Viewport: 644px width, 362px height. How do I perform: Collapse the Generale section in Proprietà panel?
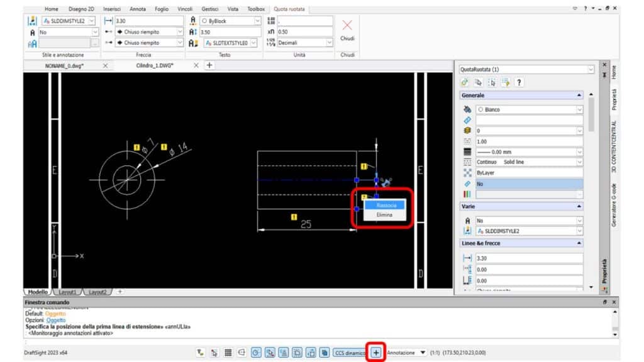[x=579, y=95]
